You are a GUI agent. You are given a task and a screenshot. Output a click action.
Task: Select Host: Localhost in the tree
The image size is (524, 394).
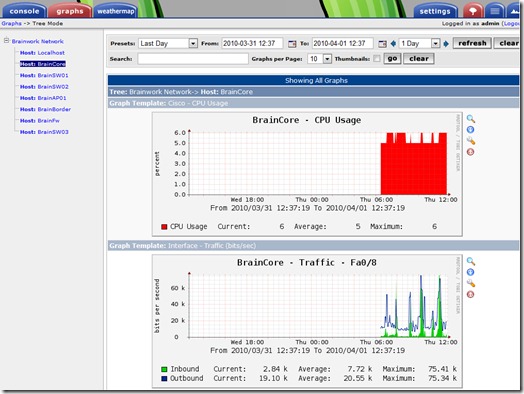(42, 53)
